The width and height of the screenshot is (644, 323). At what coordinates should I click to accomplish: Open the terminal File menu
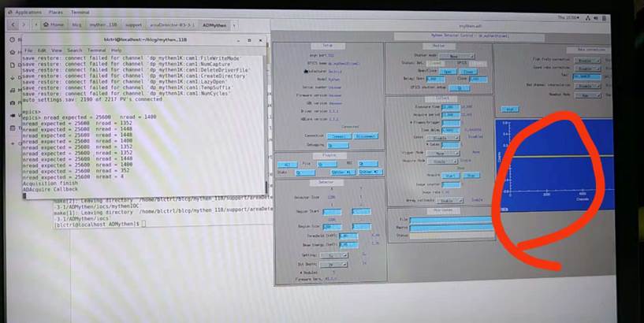28,50
